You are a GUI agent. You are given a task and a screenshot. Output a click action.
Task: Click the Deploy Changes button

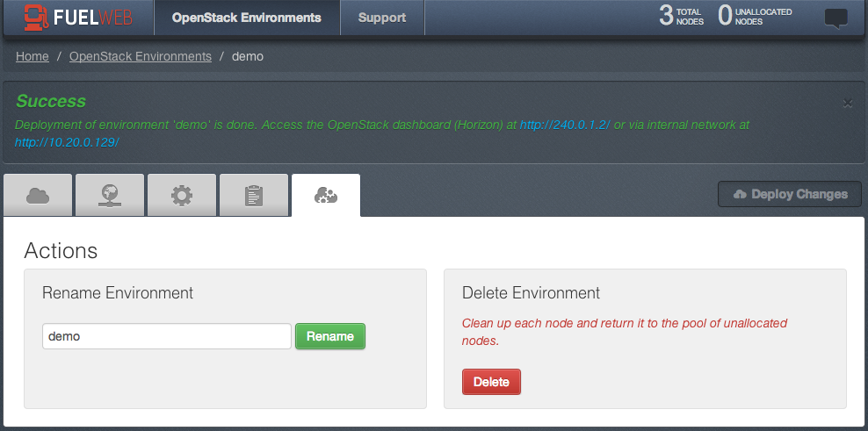click(x=790, y=194)
